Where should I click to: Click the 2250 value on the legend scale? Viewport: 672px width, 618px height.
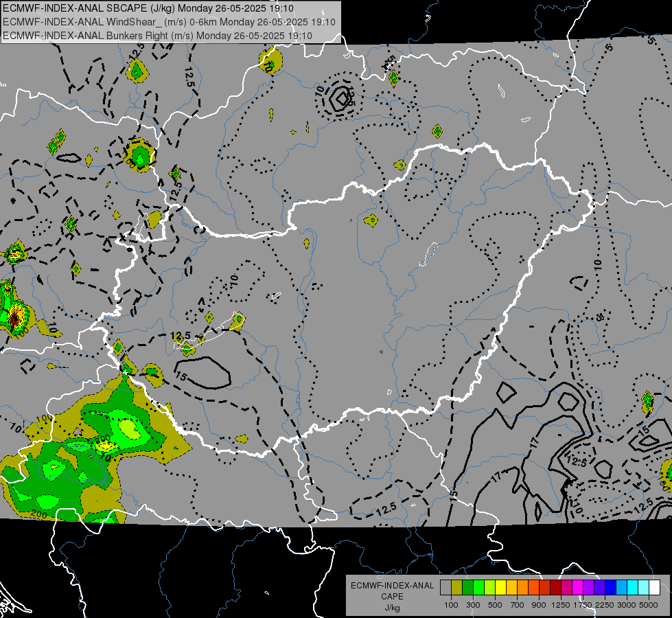click(605, 605)
